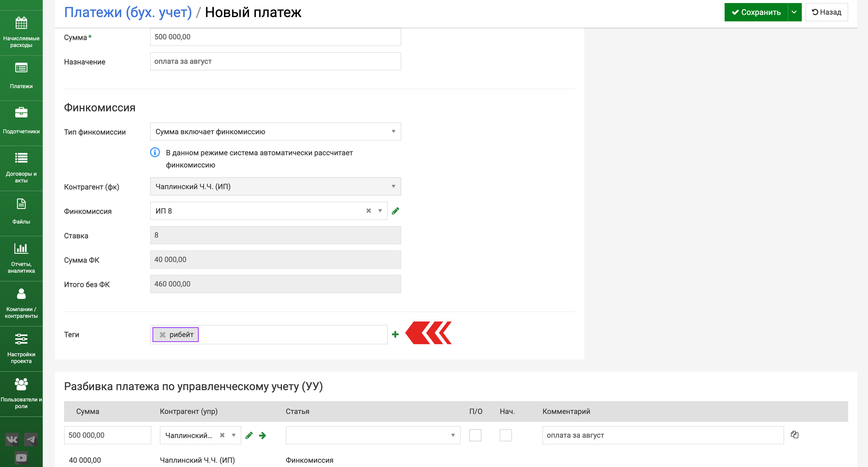Click the copy icon next to the comment field
868x467 pixels.
(794, 435)
